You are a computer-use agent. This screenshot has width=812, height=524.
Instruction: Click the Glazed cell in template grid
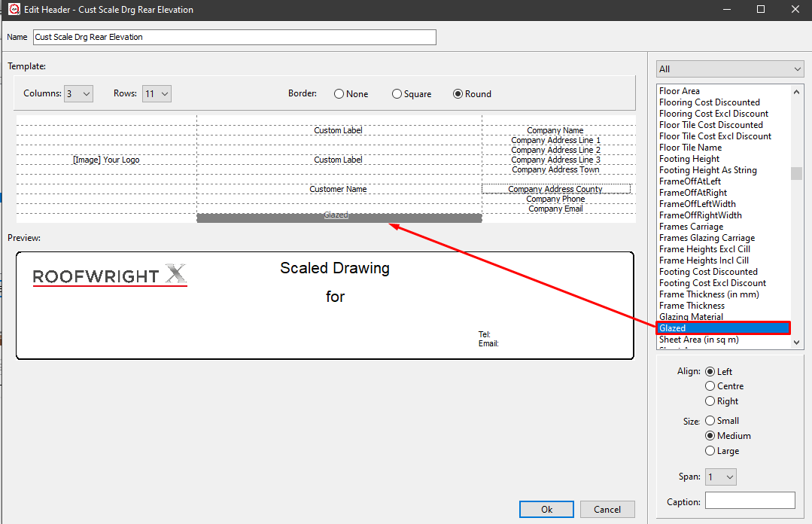point(339,217)
